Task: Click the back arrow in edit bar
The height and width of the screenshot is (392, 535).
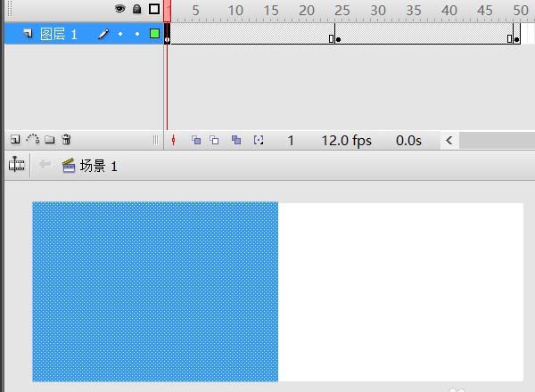Action: pyautogui.click(x=45, y=165)
